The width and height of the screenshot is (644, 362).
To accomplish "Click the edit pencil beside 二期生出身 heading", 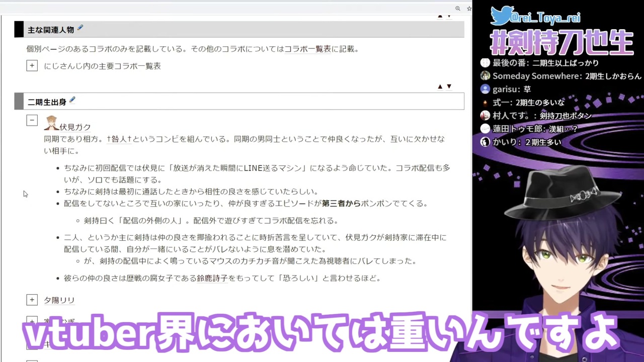I will point(72,101).
